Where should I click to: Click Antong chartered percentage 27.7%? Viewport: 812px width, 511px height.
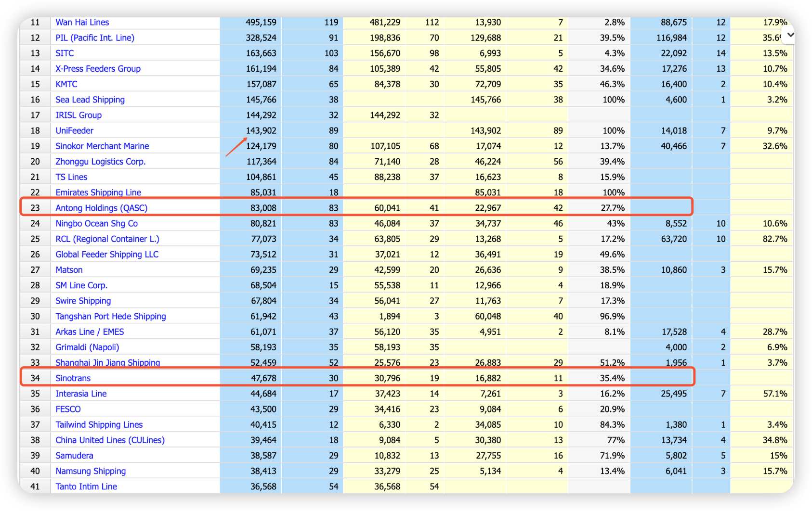pyautogui.click(x=613, y=208)
